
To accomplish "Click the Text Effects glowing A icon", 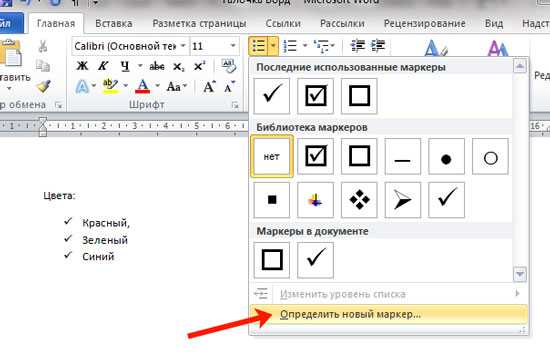I will click(x=82, y=86).
